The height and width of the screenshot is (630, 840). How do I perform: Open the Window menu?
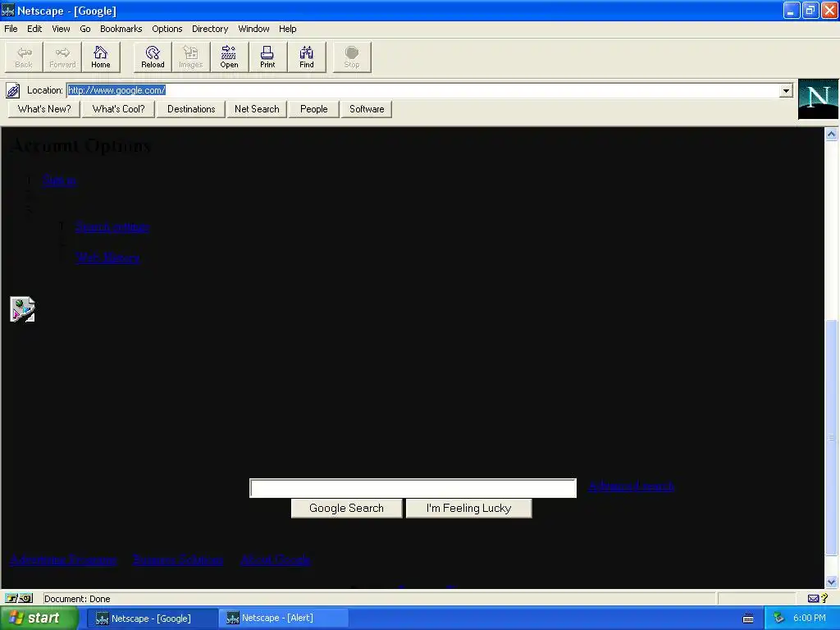[254, 29]
